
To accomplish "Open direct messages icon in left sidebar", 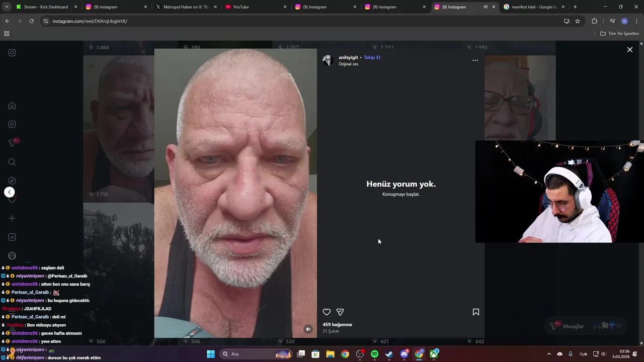I will (12, 143).
